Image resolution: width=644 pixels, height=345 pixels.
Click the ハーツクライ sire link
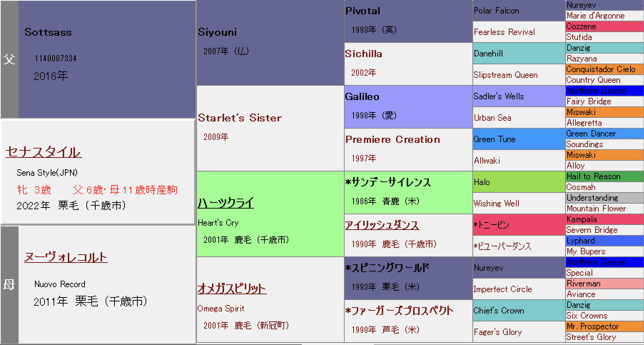tap(225, 203)
